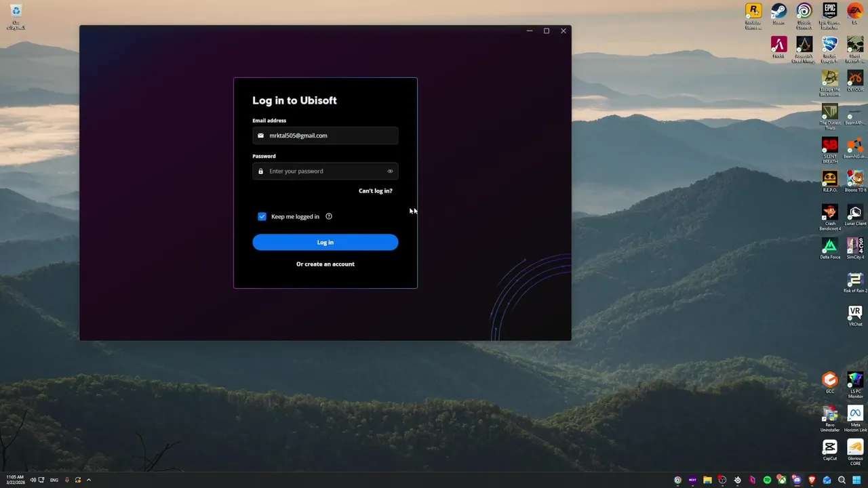
Task: Select the Ghost Recon desktop icon
Action: (x=855, y=50)
